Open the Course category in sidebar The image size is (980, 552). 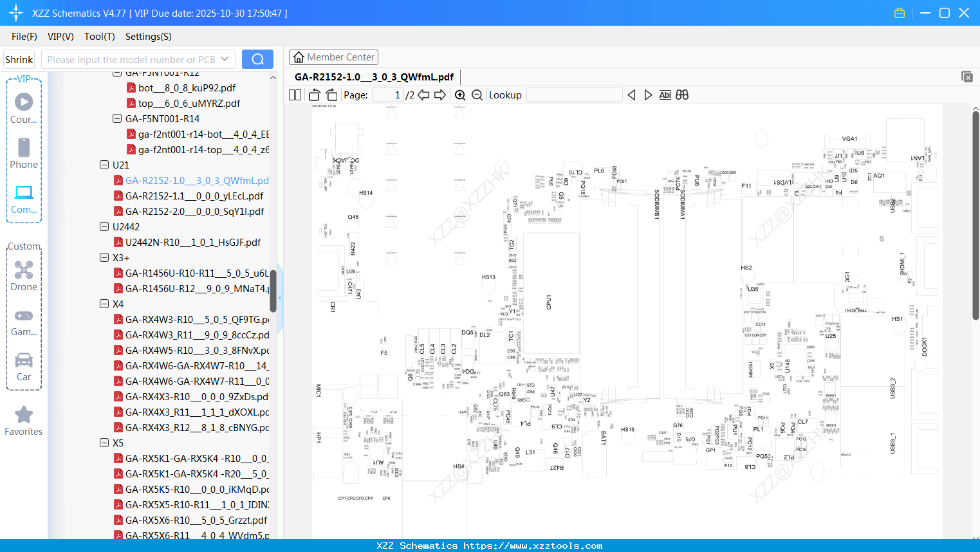(24, 108)
